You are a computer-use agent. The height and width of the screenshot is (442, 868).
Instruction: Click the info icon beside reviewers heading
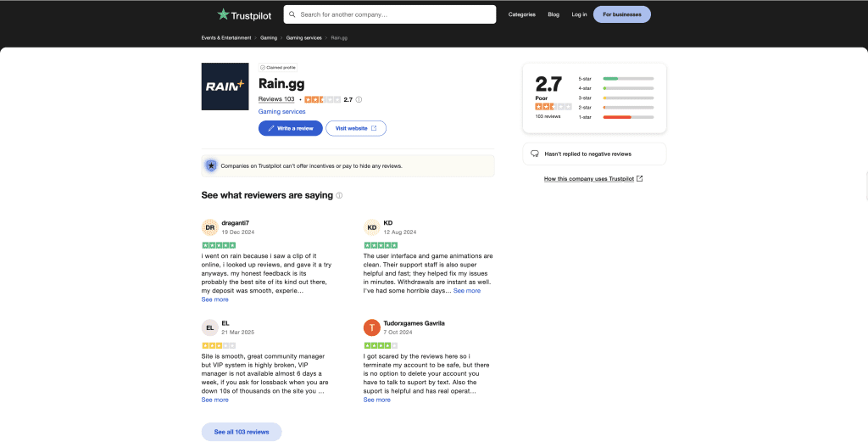point(339,195)
